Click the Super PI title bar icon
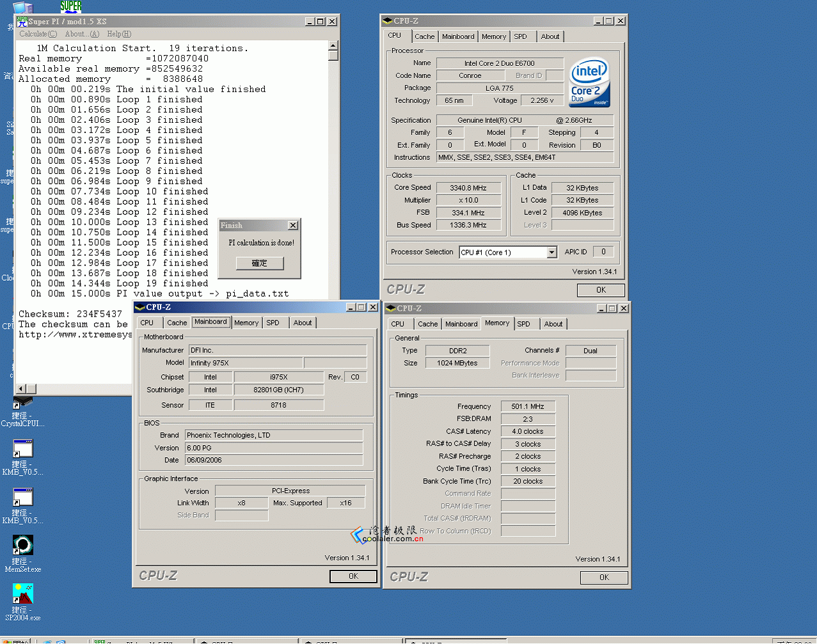817x644 pixels. point(22,21)
